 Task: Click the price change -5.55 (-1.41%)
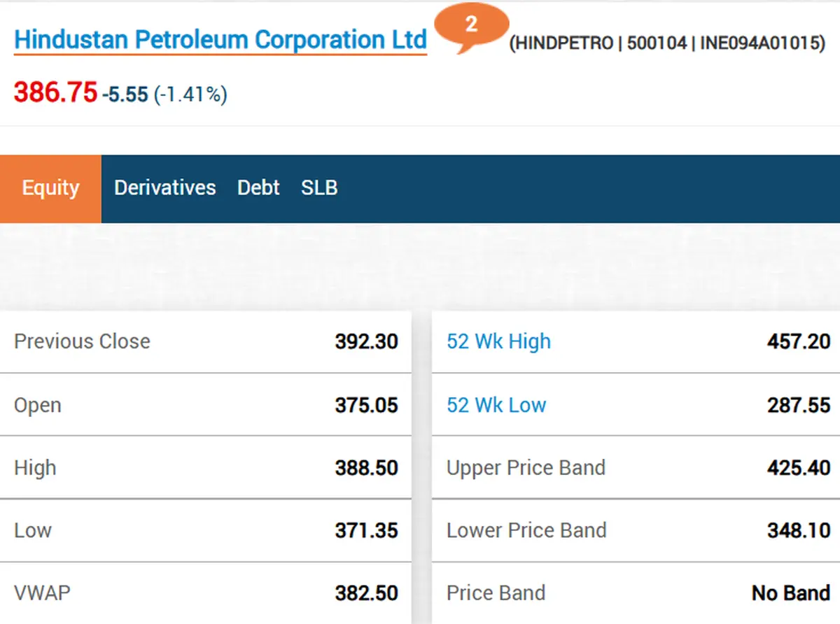point(164,94)
